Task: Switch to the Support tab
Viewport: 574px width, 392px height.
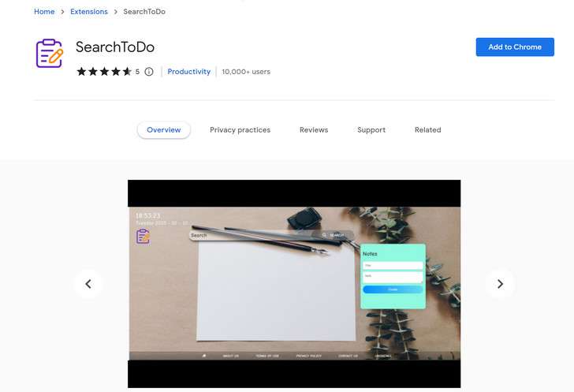Action: pos(371,130)
